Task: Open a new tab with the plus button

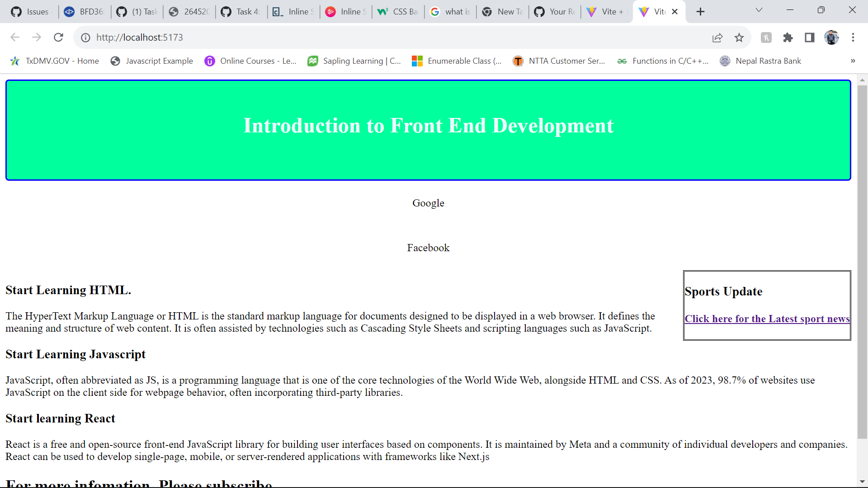Action: [700, 11]
